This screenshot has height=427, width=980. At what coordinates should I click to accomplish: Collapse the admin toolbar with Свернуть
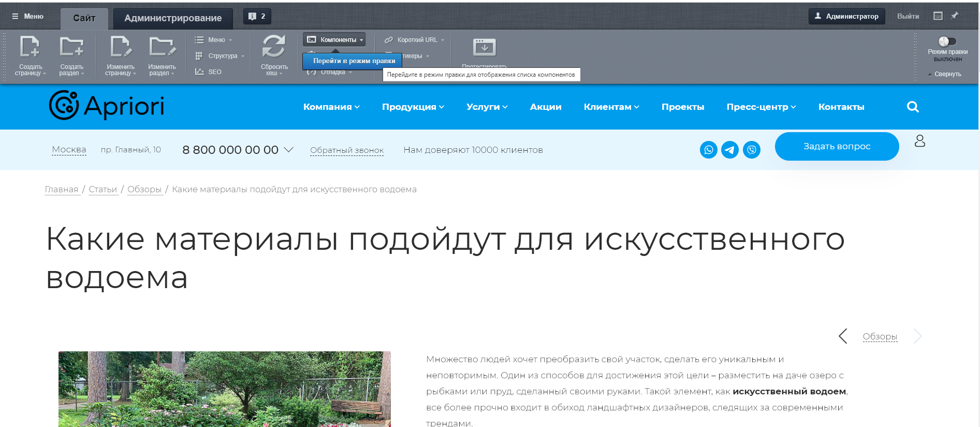click(x=947, y=74)
